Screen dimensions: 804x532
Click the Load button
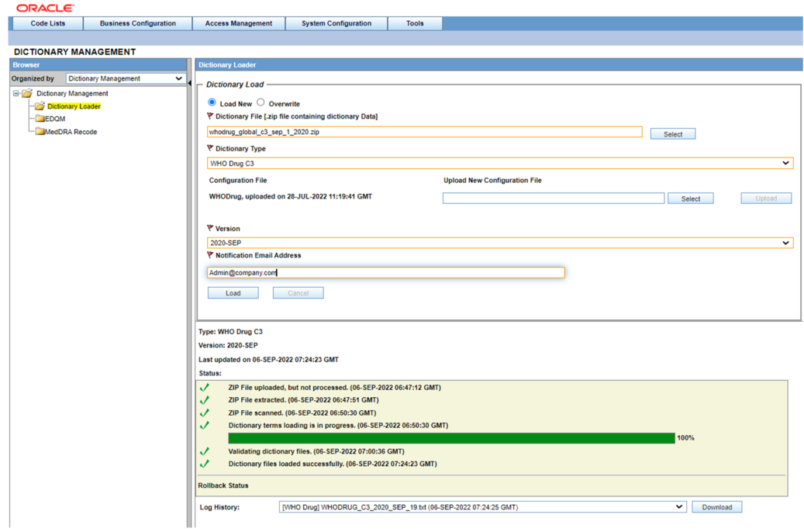click(233, 292)
